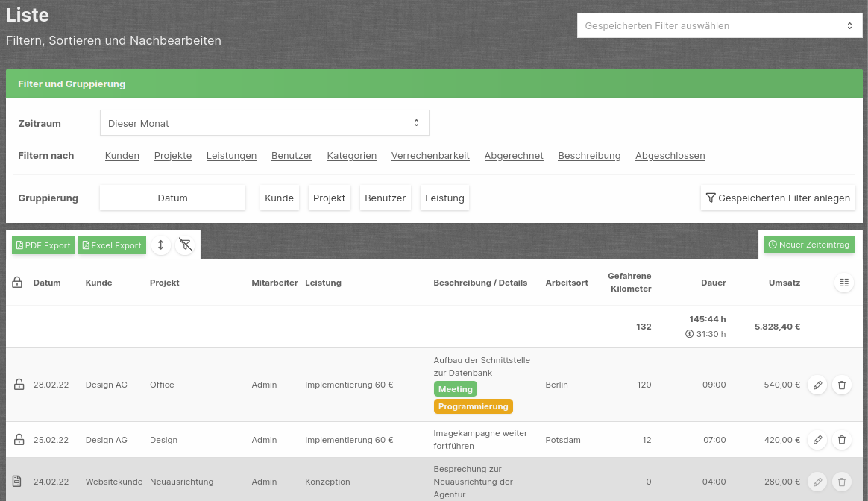Toggle the lock on the 25.02.22 entry
This screenshot has height=501, width=868.
[19, 440]
